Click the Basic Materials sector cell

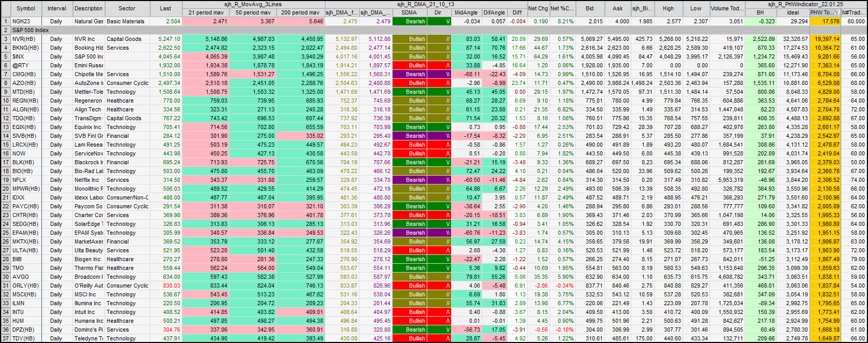tap(127, 21)
